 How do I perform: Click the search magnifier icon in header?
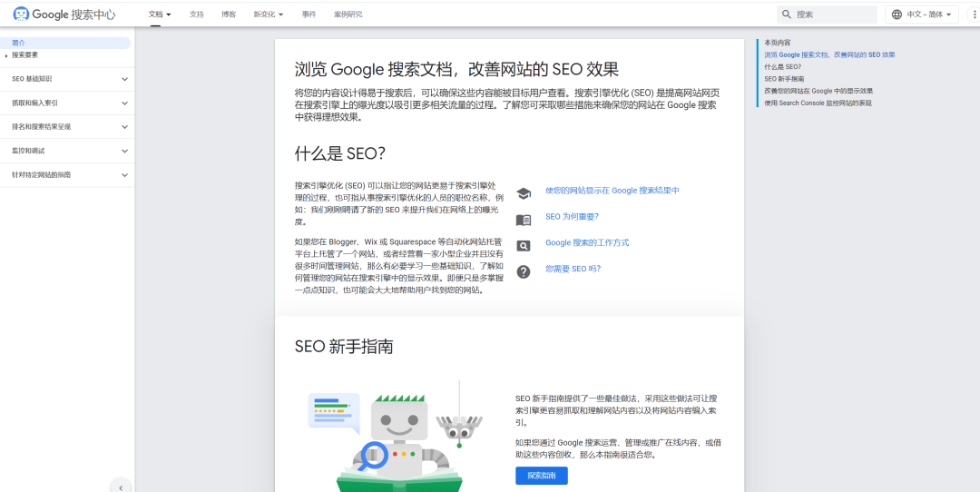787,15
